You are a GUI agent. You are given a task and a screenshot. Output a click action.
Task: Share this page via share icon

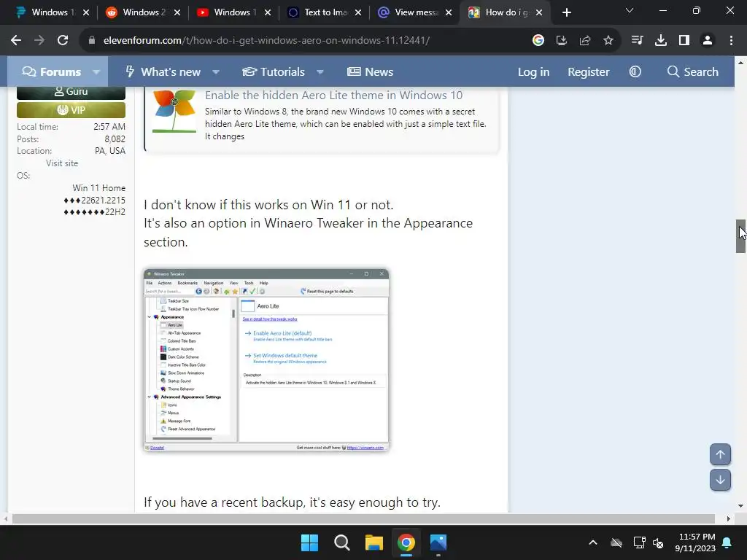(x=585, y=41)
